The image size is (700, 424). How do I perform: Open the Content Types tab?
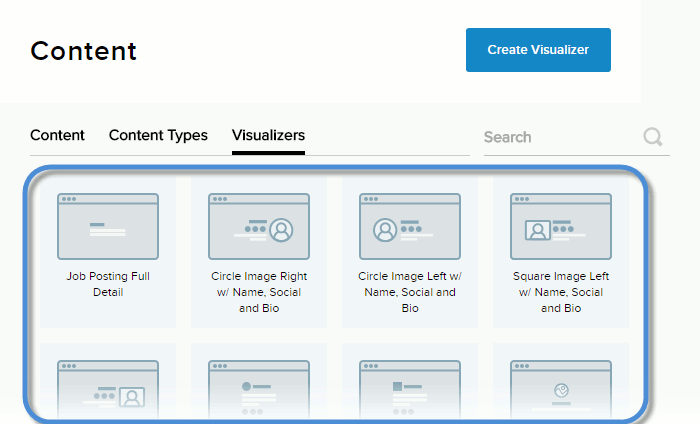point(158,135)
